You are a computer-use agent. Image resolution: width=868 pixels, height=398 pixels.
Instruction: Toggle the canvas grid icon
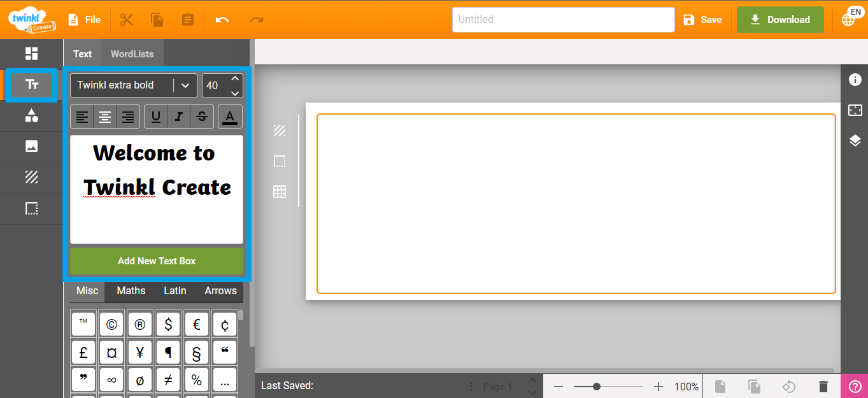pos(280,192)
